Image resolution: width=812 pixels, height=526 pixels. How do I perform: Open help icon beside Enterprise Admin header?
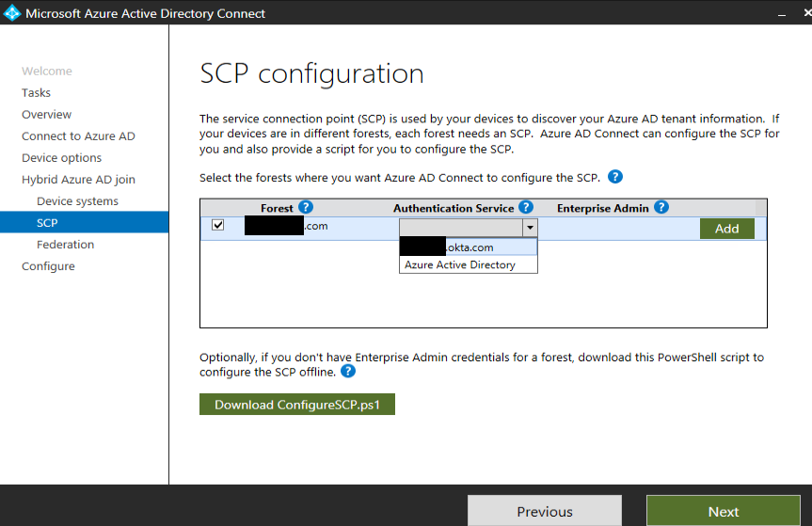[x=661, y=208]
